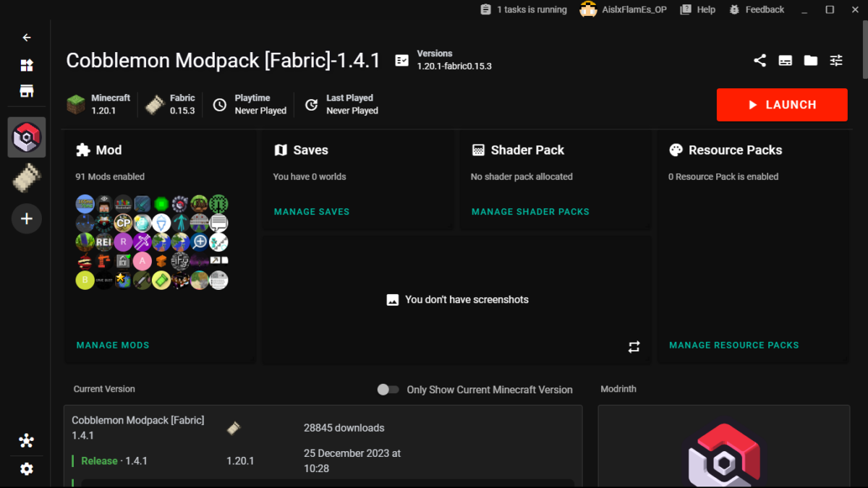Click the "Current Version" heading
This screenshot has height=488, width=868.
pos(104,389)
